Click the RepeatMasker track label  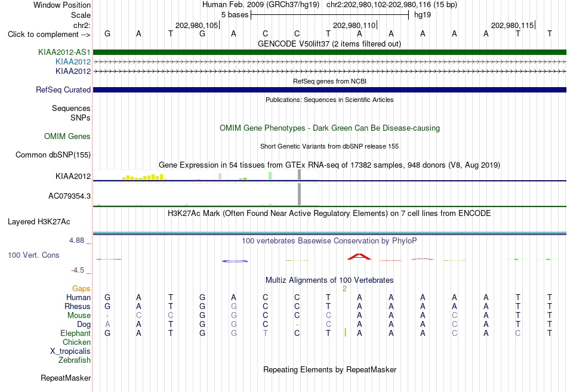coord(66,378)
